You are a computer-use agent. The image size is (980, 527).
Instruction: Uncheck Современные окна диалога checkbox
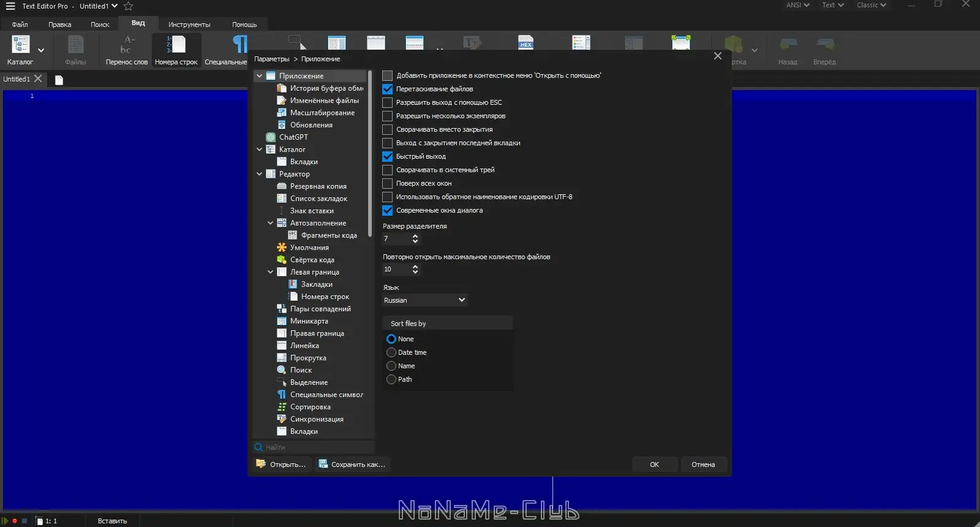388,210
